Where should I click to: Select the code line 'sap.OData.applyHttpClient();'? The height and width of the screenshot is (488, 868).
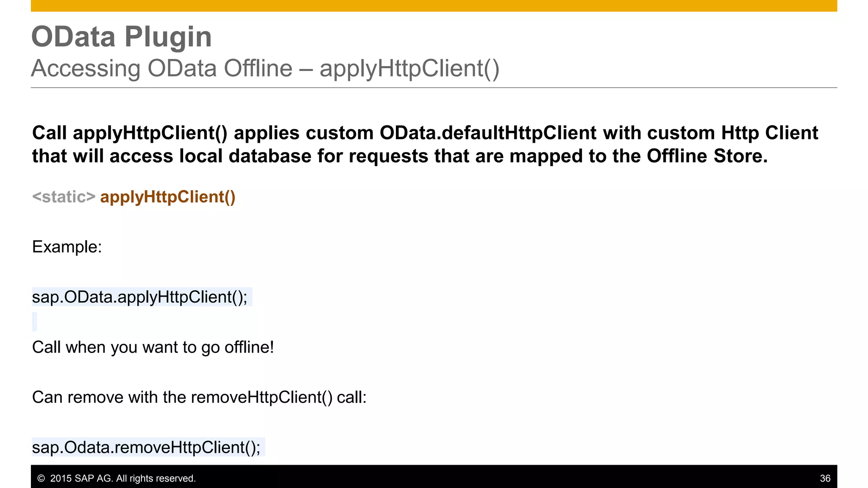pyautogui.click(x=140, y=297)
